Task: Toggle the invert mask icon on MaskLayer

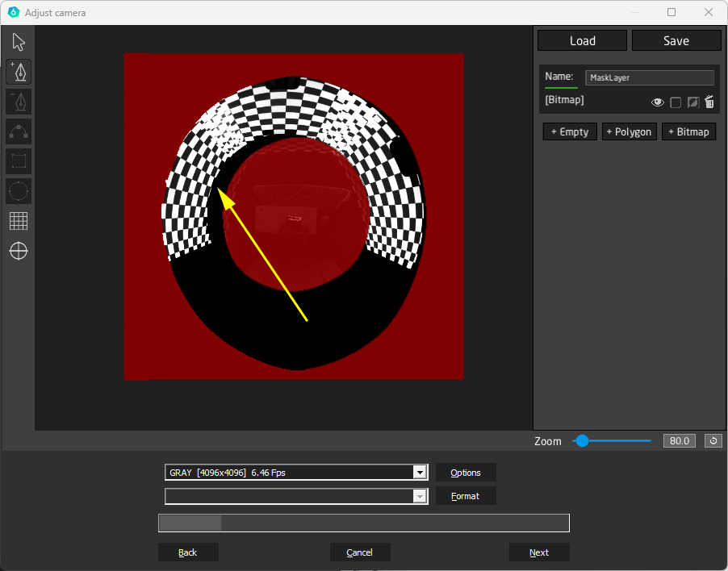Action: click(x=692, y=102)
